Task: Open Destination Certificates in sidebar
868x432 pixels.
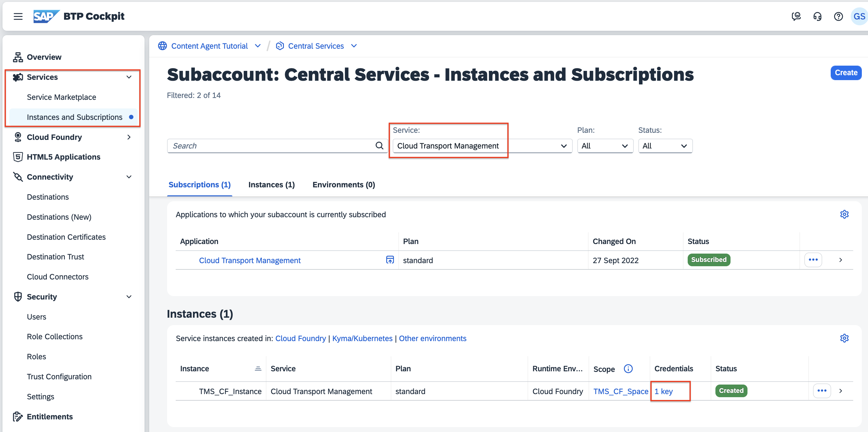Action: [x=66, y=237]
